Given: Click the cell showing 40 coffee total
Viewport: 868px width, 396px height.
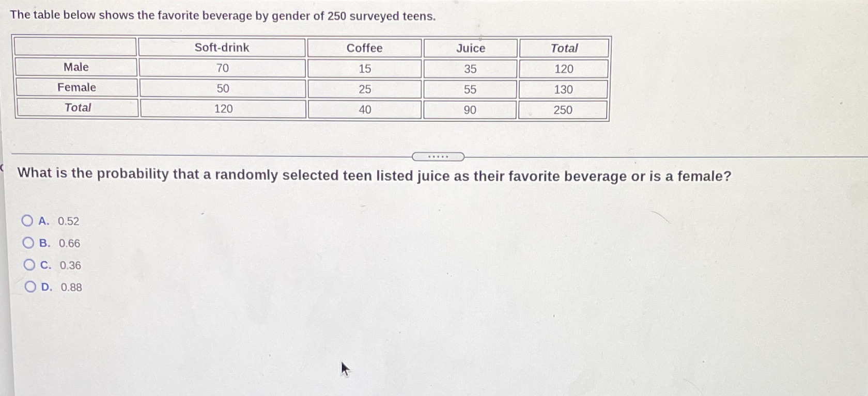Looking at the screenshot, I should pos(365,109).
